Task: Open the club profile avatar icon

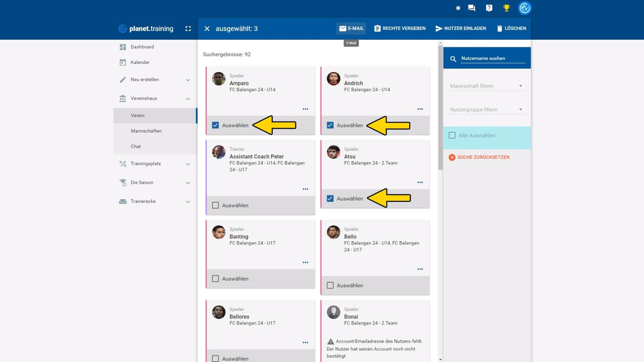Action: click(524, 8)
